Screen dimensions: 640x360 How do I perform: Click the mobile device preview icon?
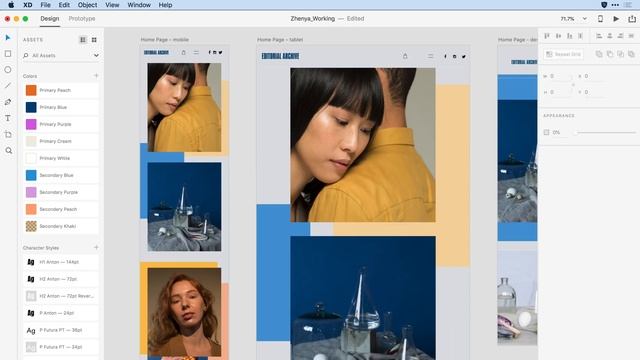(600, 19)
